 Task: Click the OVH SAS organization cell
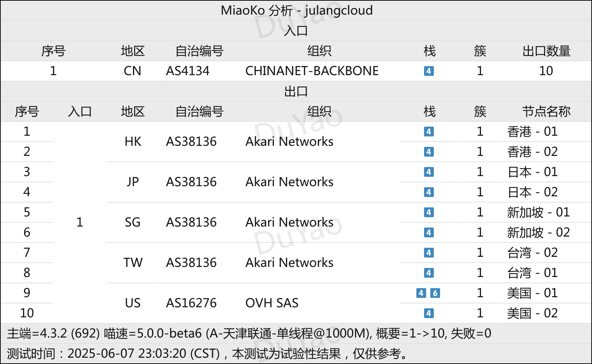pos(272,303)
